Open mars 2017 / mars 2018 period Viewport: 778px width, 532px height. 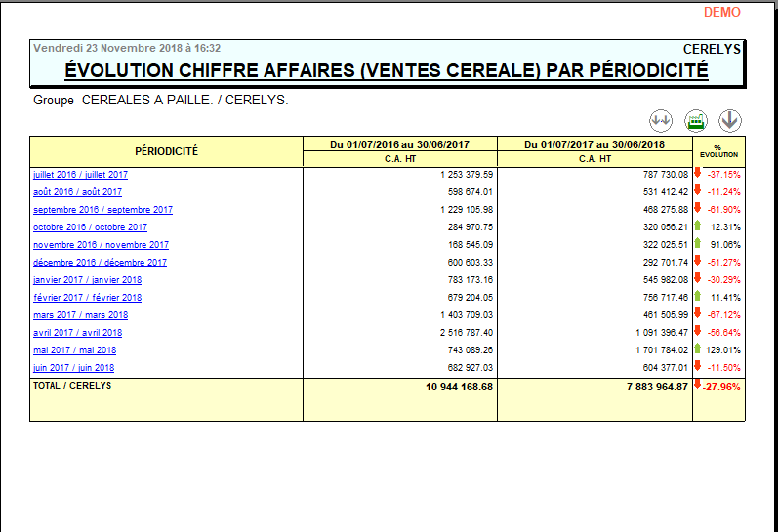(80, 315)
